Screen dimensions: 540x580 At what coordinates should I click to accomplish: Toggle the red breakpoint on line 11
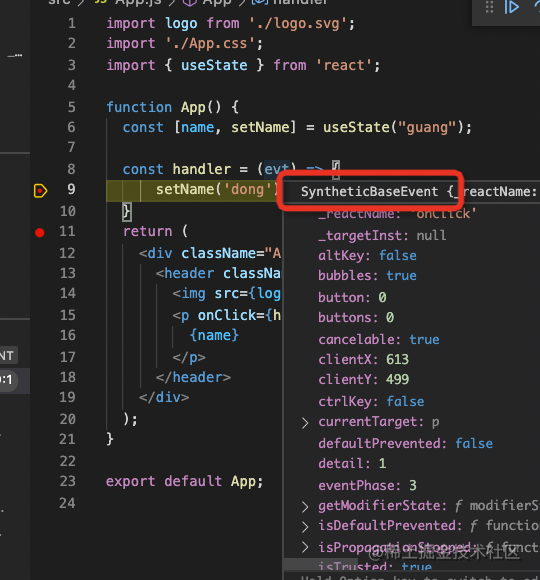(40, 232)
